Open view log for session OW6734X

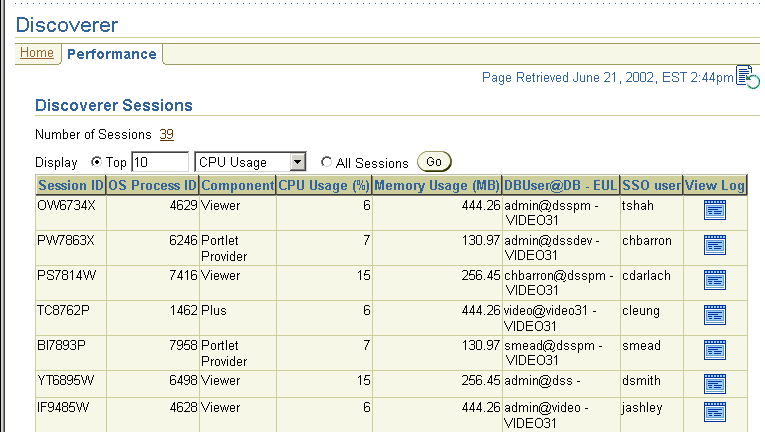pyautogui.click(x=715, y=210)
